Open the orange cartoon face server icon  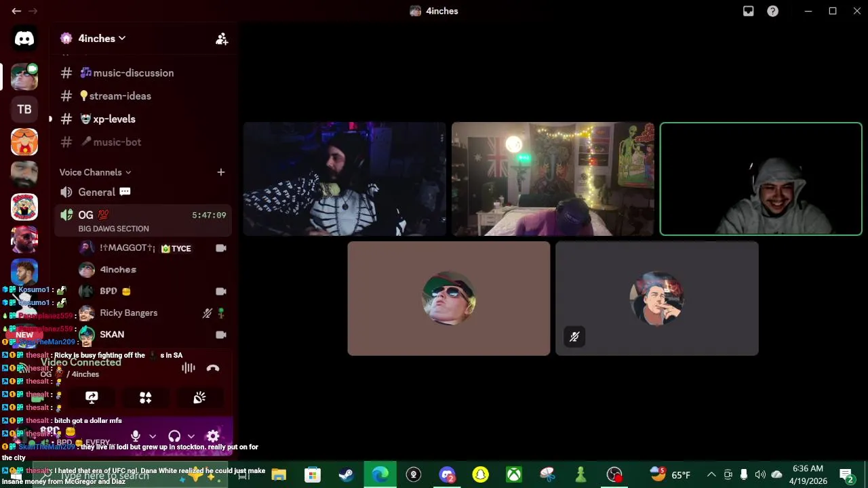pos(24,142)
